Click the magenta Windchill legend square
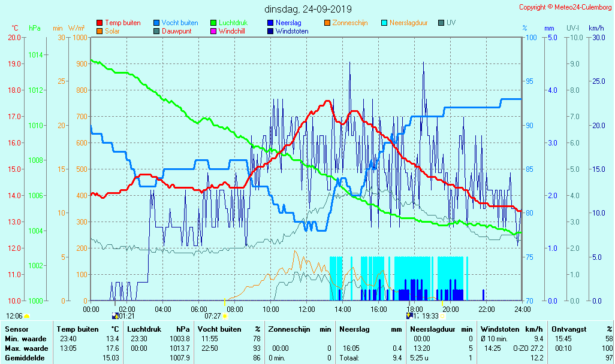 pyautogui.click(x=213, y=31)
